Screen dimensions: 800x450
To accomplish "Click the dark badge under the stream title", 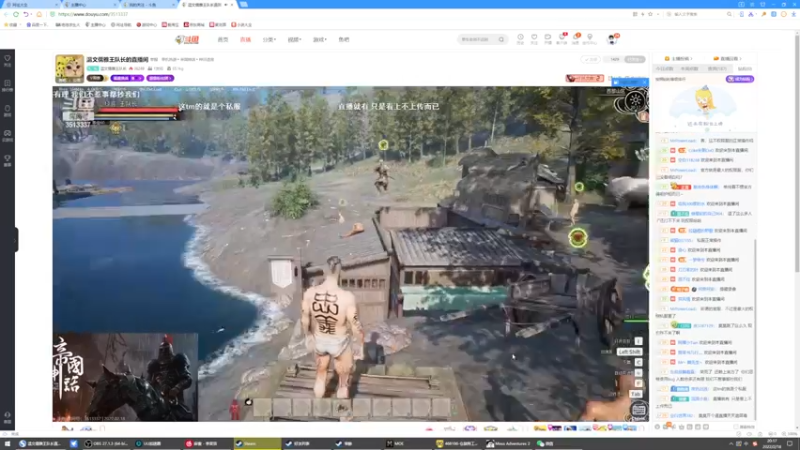I will [x=96, y=78].
